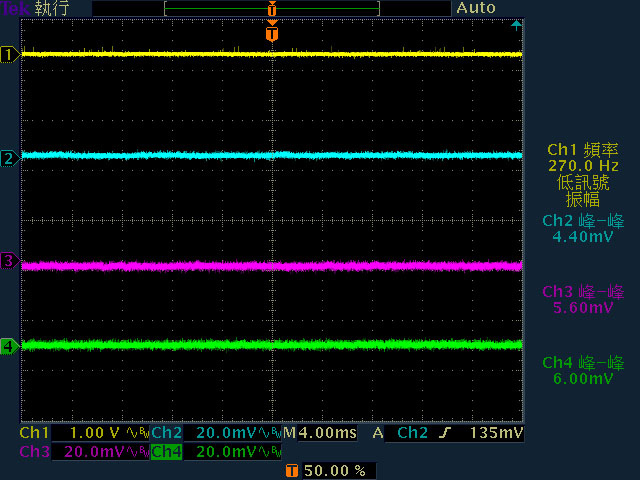Click the channel 4 ground marker
The image size is (640, 480).
click(x=10, y=347)
